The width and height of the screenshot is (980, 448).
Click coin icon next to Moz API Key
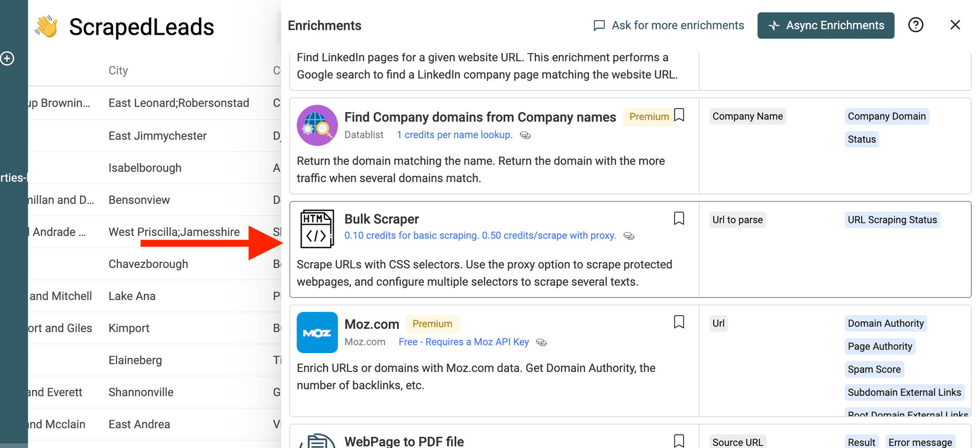coord(542,342)
